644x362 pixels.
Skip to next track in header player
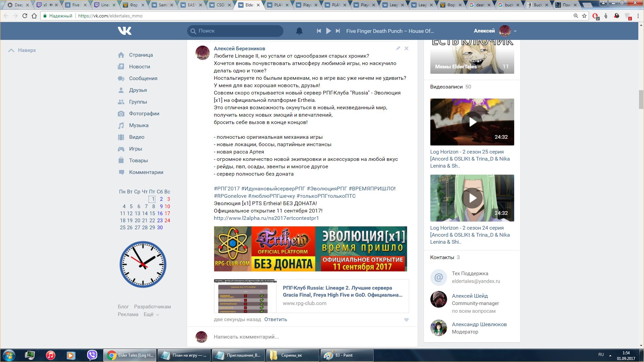(338, 31)
